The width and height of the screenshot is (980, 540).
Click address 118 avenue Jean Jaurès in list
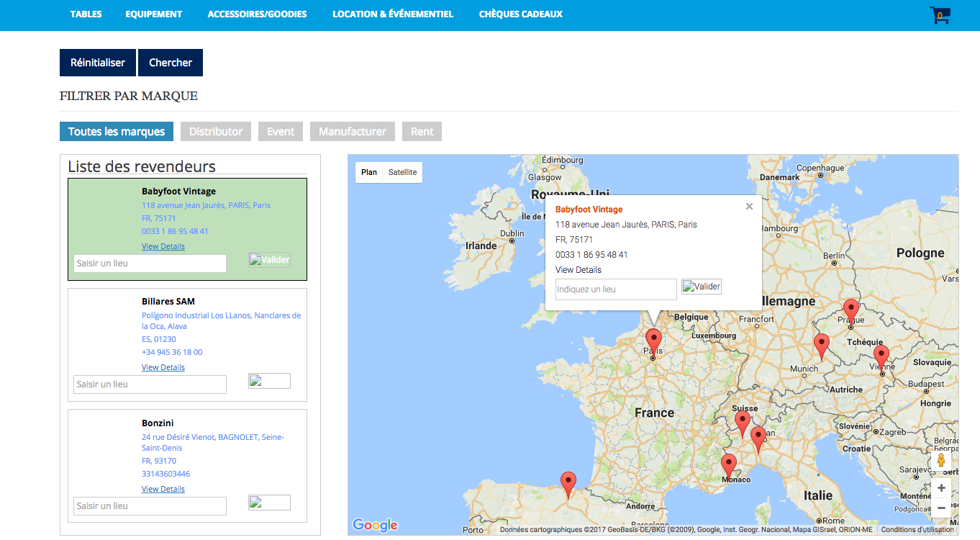(206, 205)
